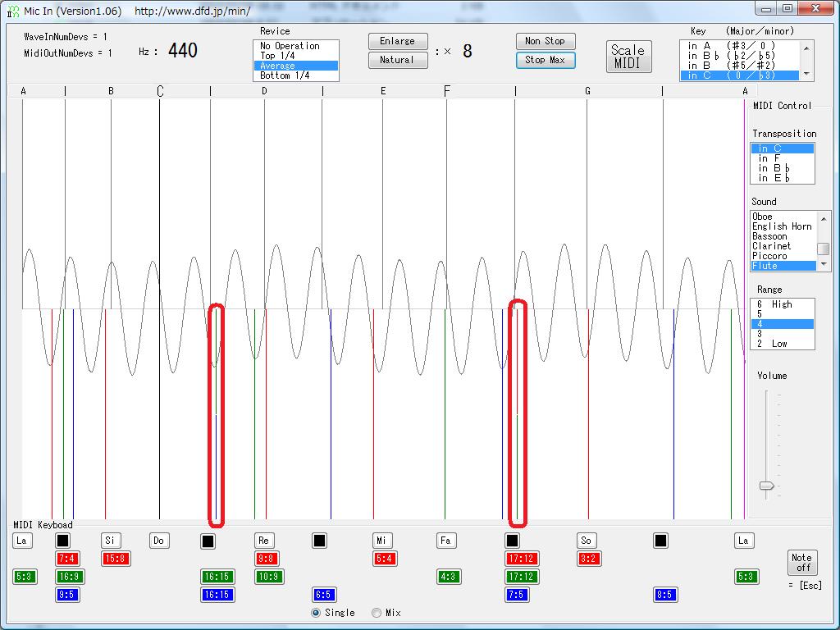
Task: Click the blue 7:5 ratio button
Action: click(517, 595)
